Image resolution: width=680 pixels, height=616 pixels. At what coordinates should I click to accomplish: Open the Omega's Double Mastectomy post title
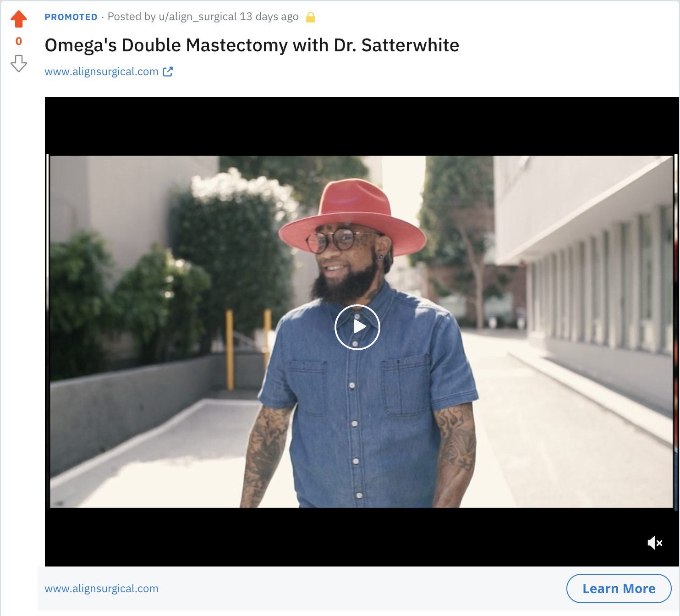tap(252, 45)
